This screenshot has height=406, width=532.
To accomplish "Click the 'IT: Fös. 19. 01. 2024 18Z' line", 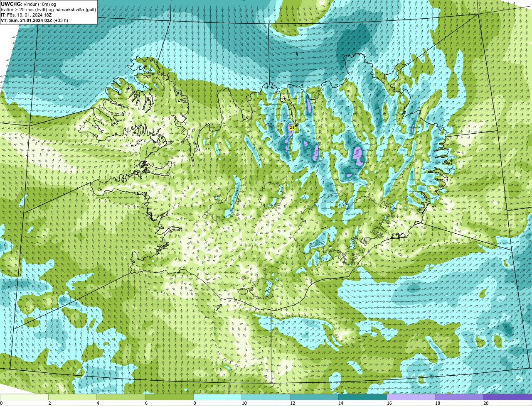I will click(x=27, y=15).
